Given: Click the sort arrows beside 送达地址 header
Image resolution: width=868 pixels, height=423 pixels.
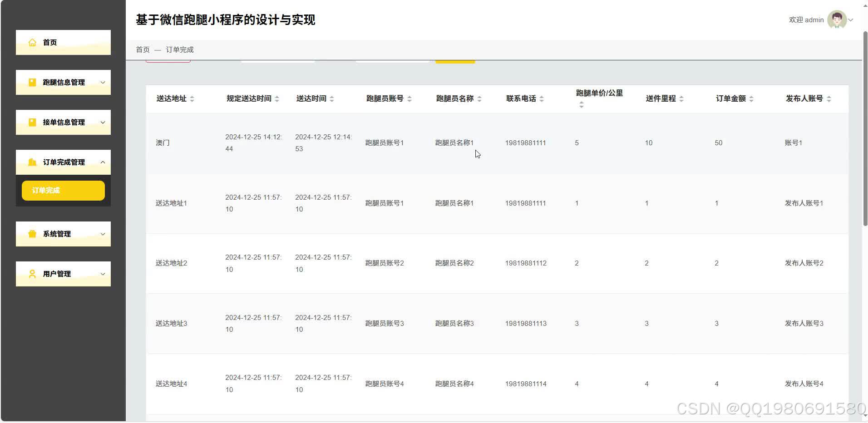Looking at the screenshot, I should click(192, 98).
